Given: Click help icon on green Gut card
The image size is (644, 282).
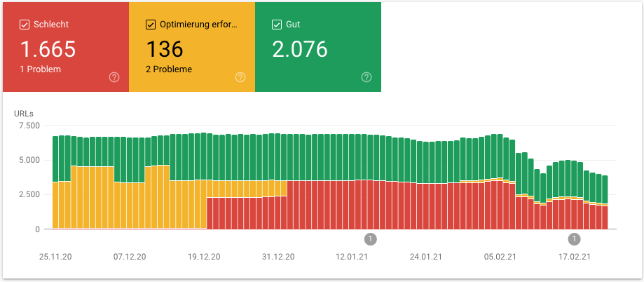Looking at the screenshot, I should pos(366,77).
